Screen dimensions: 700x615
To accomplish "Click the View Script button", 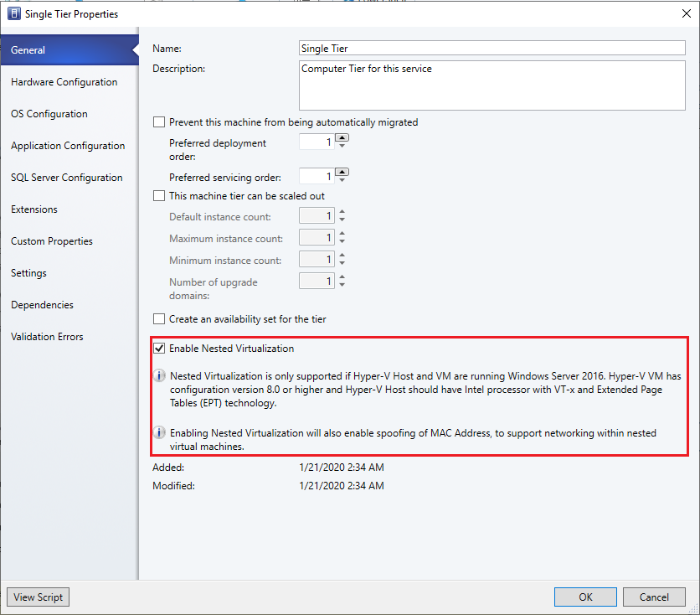I will pyautogui.click(x=37, y=597).
